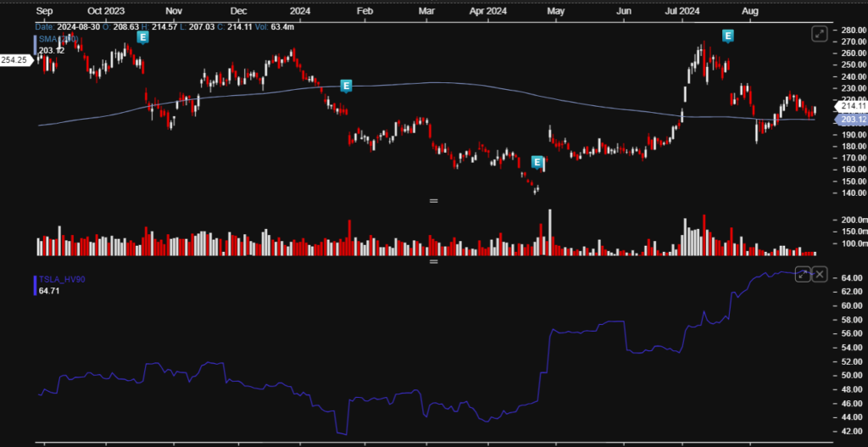The height and width of the screenshot is (447, 868).
Task: Click the date value 2024-08-30
Action: pos(77,26)
